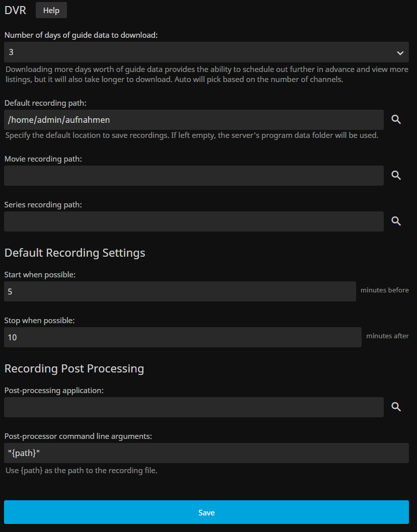Open folder browser for Series recording path

[x=396, y=221]
